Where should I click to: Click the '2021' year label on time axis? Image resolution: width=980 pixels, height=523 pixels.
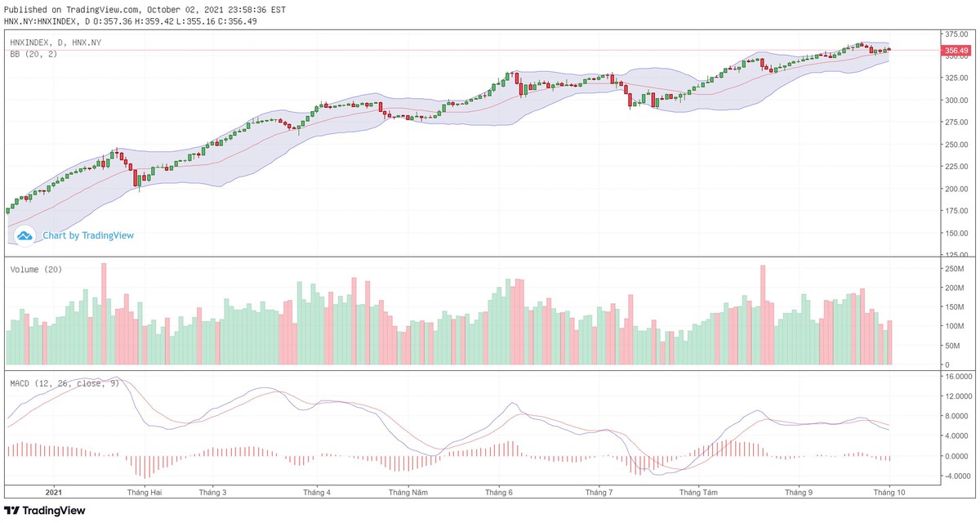[53, 493]
